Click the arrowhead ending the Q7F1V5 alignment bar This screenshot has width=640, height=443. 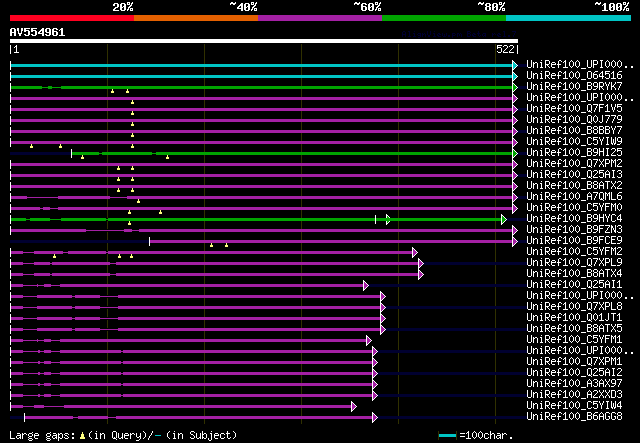click(x=515, y=109)
